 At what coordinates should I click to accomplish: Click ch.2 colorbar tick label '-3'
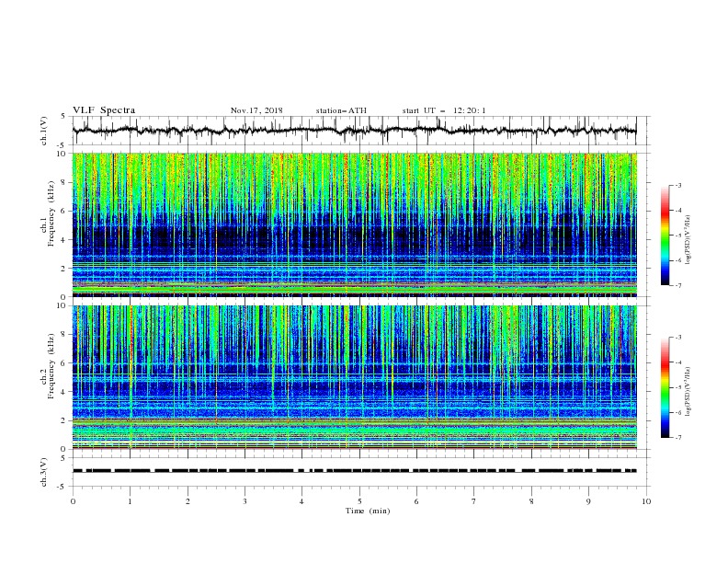coord(677,338)
